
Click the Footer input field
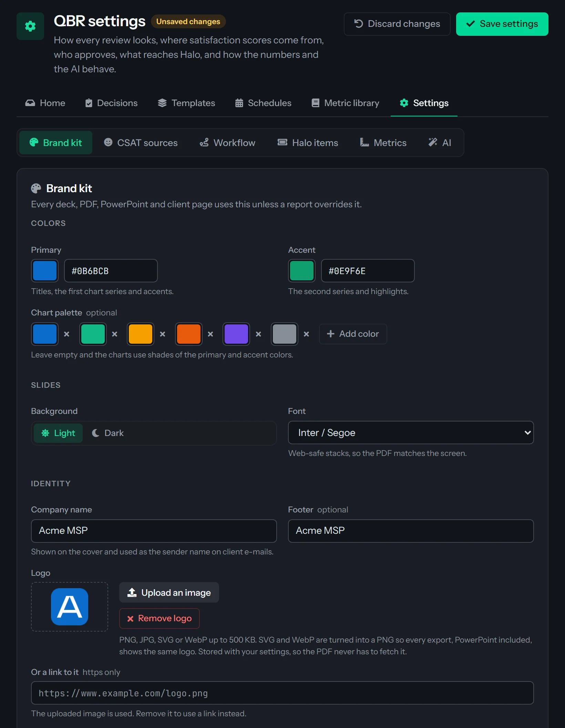pyautogui.click(x=411, y=531)
